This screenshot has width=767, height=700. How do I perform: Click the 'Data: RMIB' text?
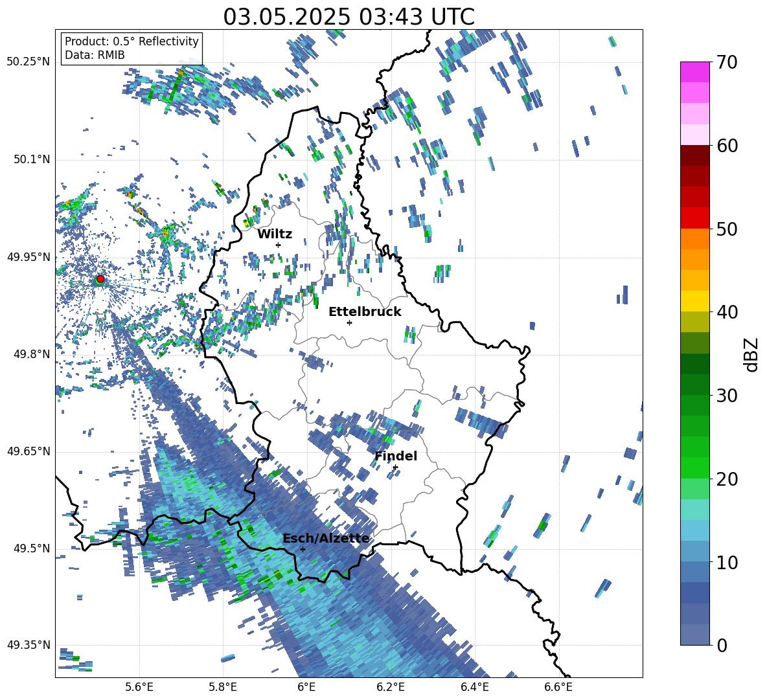point(95,55)
